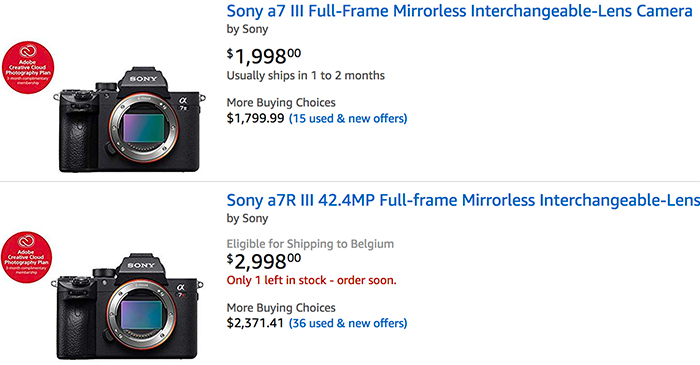Click the $1,799.99 buying choice price

pos(255,118)
